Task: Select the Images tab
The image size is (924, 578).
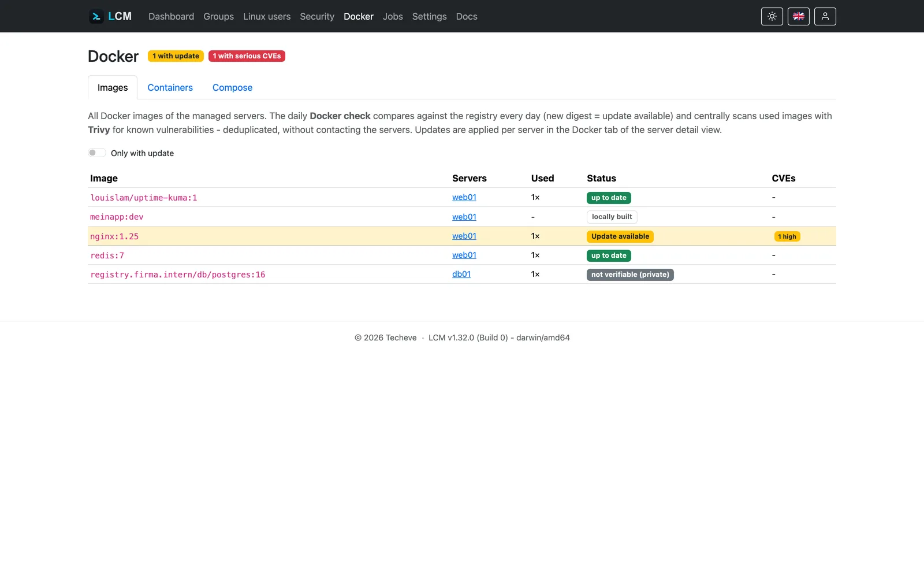Action: (x=113, y=87)
